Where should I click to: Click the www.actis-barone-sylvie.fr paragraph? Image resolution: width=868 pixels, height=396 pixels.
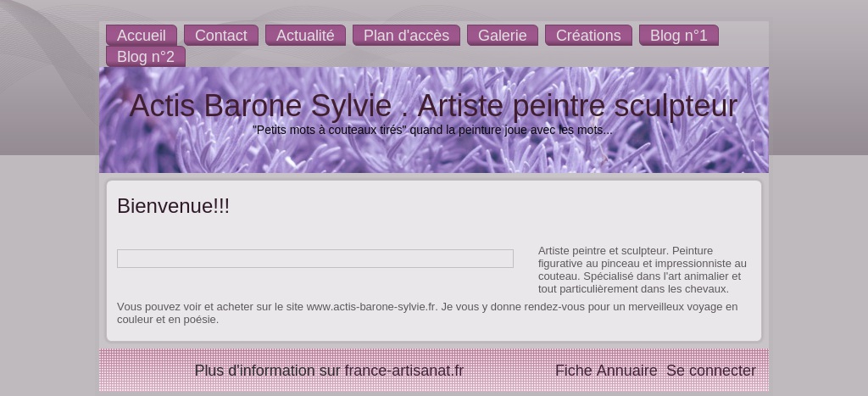click(427, 313)
